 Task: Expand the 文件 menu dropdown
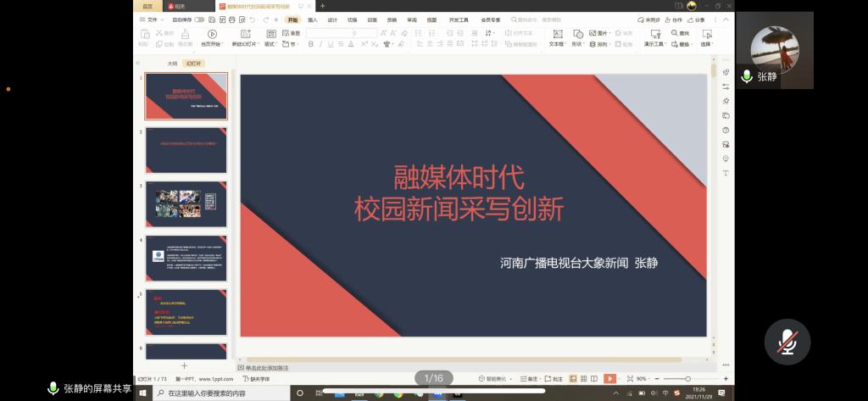(x=153, y=19)
